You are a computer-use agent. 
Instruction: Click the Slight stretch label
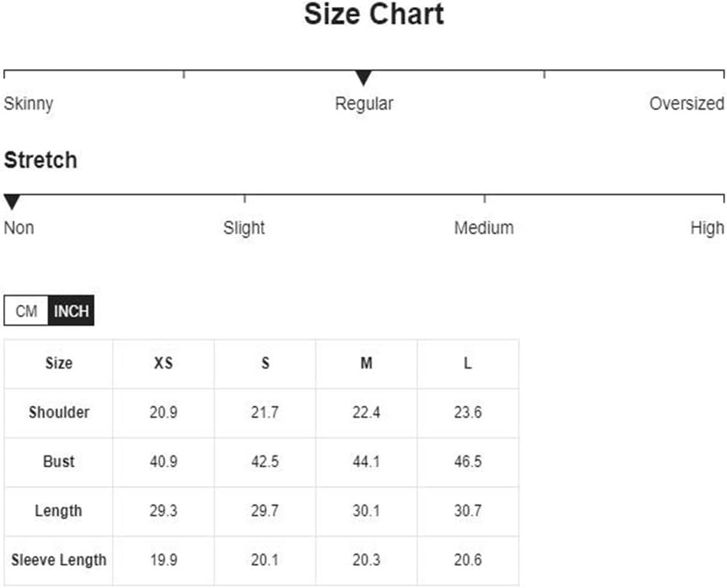coord(244,228)
